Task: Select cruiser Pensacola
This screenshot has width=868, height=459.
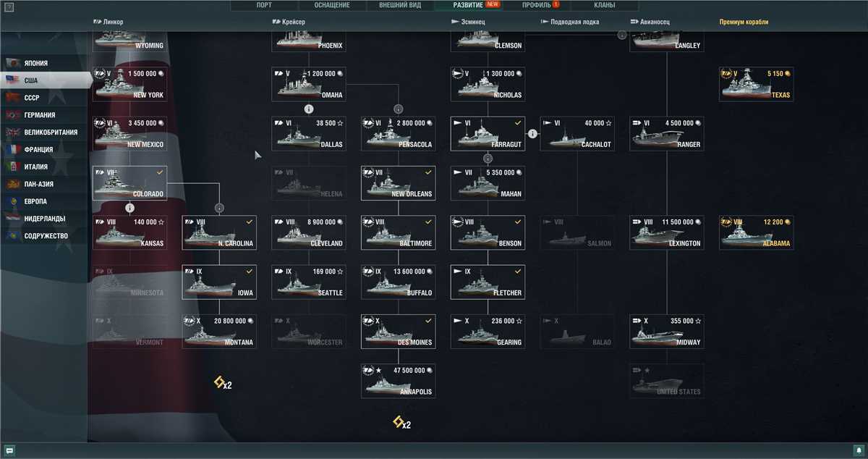Action: pyautogui.click(x=399, y=134)
